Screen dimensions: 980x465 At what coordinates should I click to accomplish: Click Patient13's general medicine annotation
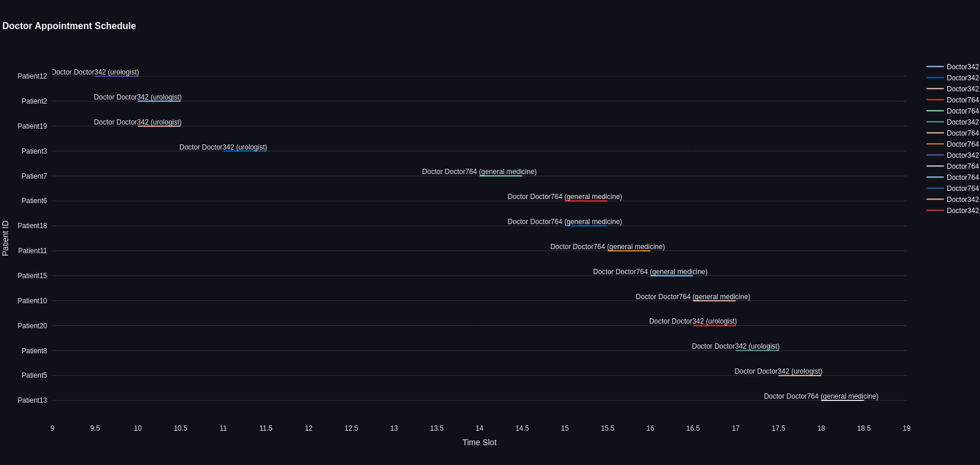pyautogui.click(x=821, y=396)
